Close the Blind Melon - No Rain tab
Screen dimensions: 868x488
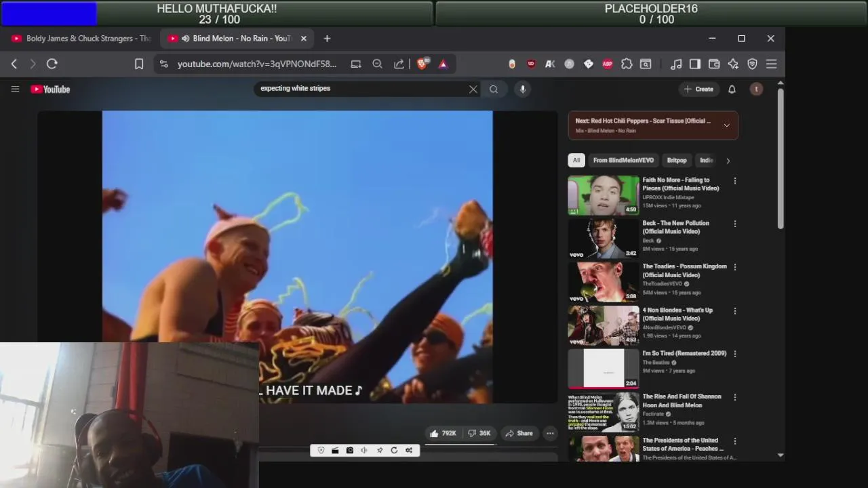point(303,39)
